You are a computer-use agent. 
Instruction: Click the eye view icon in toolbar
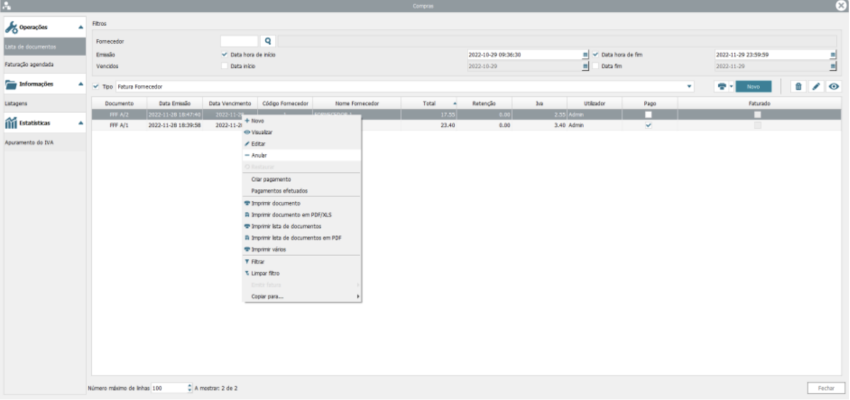coord(832,87)
